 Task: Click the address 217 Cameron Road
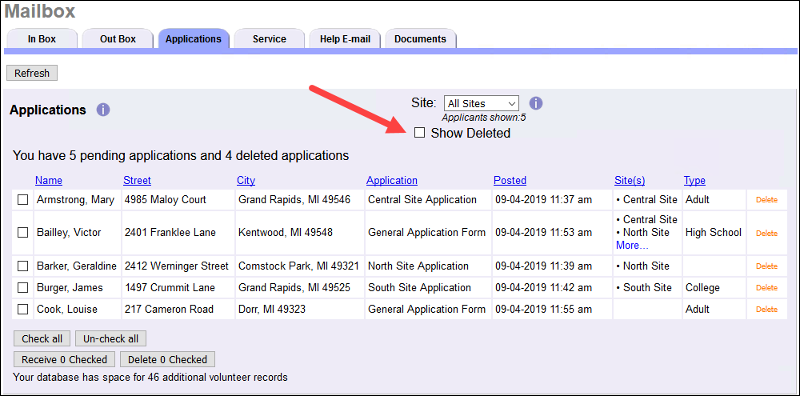[169, 309]
